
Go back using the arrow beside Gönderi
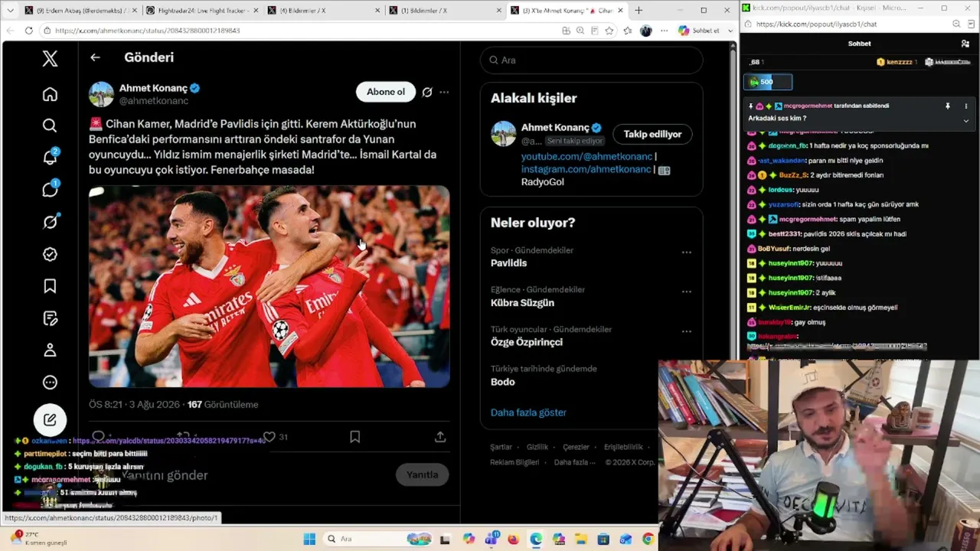tap(95, 57)
